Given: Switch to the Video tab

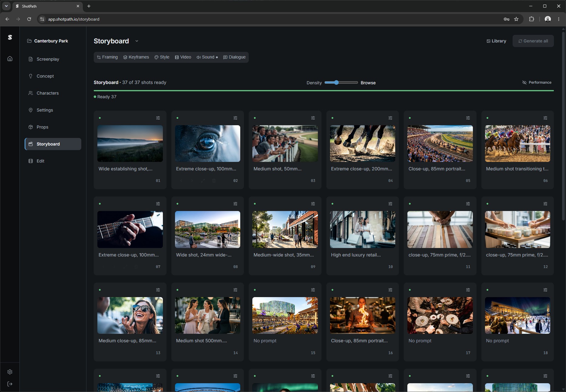Looking at the screenshot, I should click(183, 57).
